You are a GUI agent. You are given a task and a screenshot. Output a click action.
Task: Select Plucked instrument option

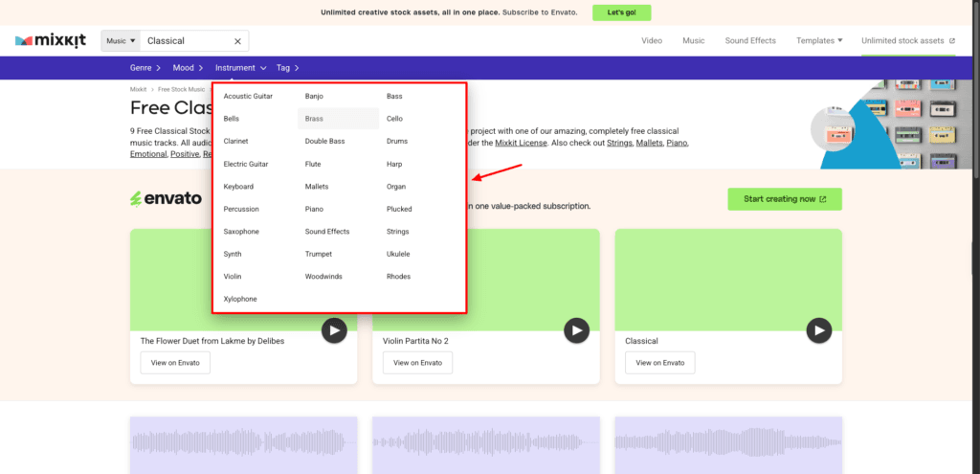[x=399, y=209]
